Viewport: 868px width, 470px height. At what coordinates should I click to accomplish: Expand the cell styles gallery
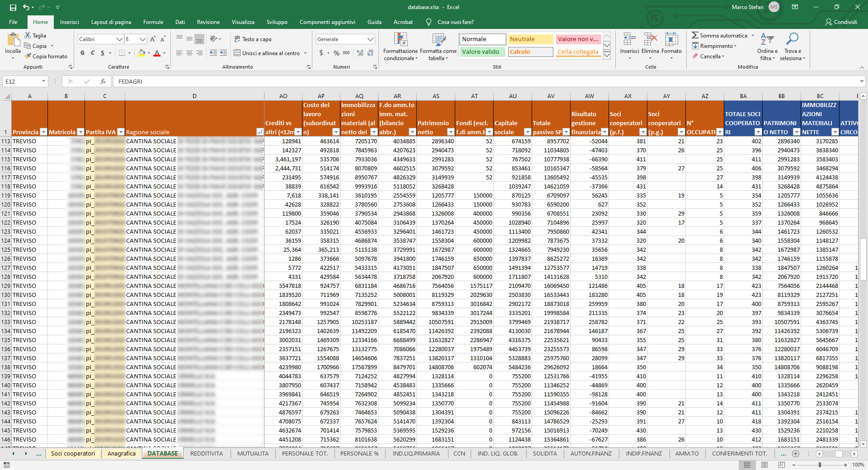click(x=607, y=55)
